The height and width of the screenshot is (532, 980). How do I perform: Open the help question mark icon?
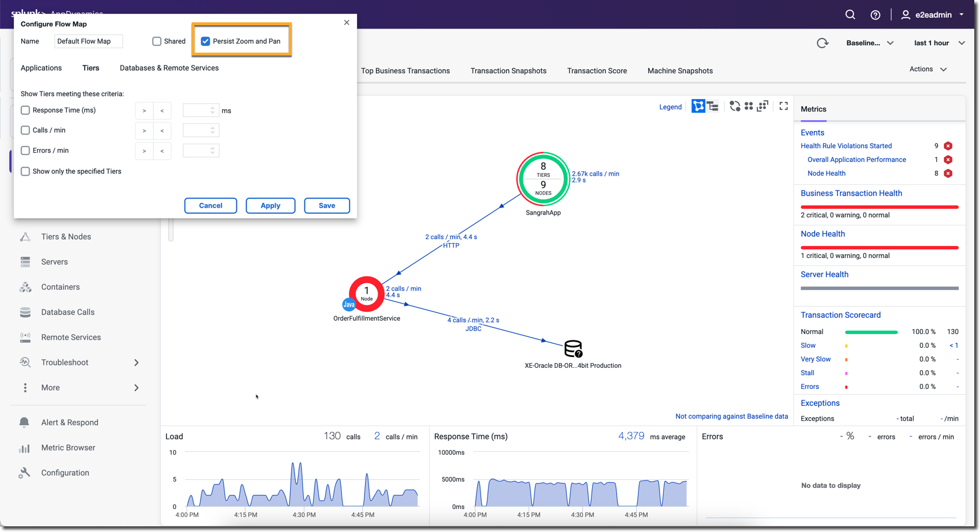(x=875, y=15)
